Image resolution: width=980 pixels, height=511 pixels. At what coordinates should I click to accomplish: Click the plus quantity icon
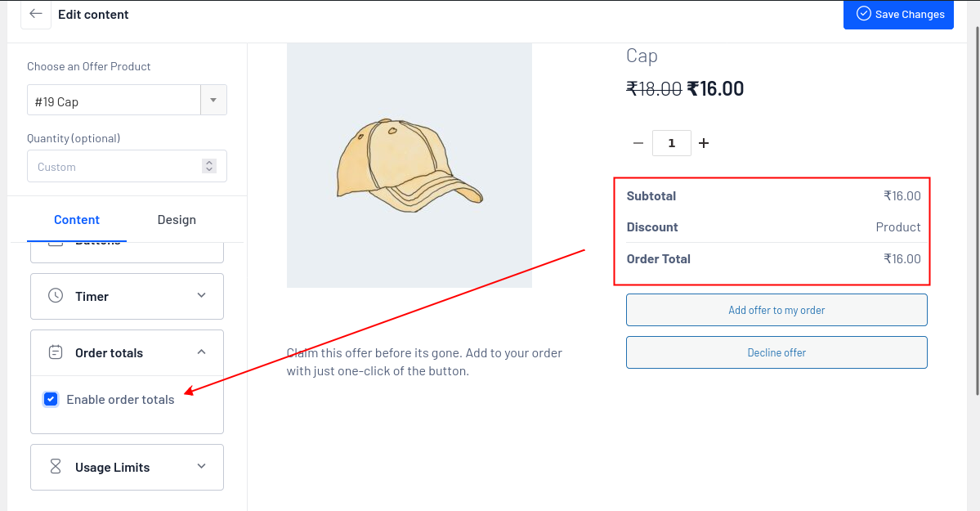704,143
